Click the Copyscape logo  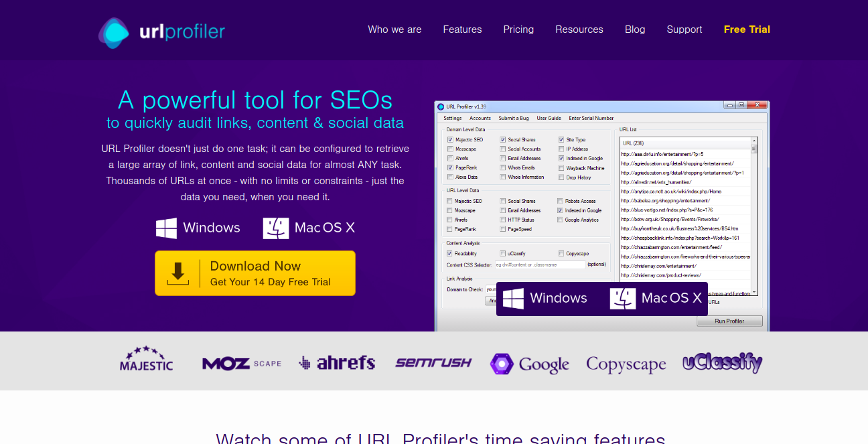tap(626, 364)
